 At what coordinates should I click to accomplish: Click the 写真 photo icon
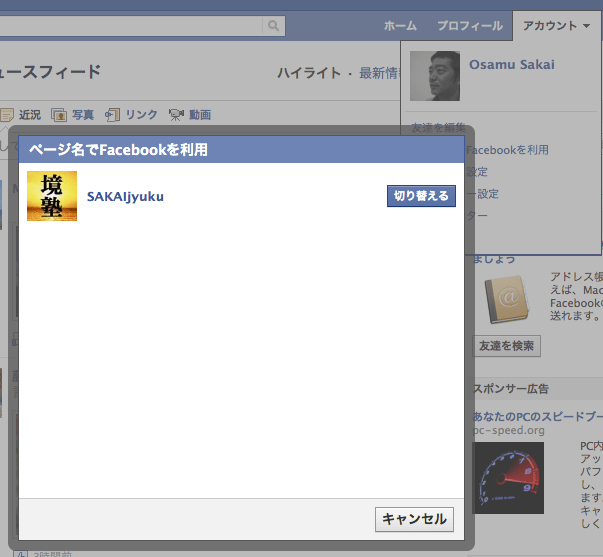click(59, 115)
